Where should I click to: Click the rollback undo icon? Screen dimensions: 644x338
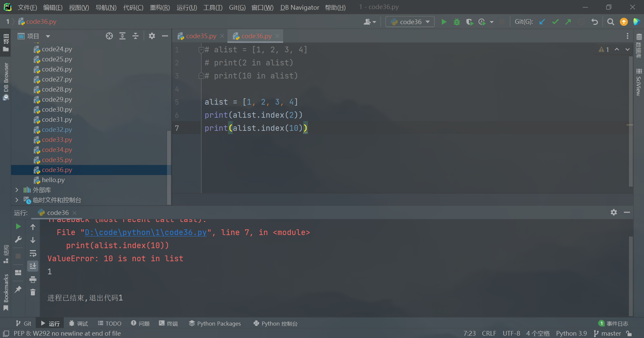click(595, 22)
